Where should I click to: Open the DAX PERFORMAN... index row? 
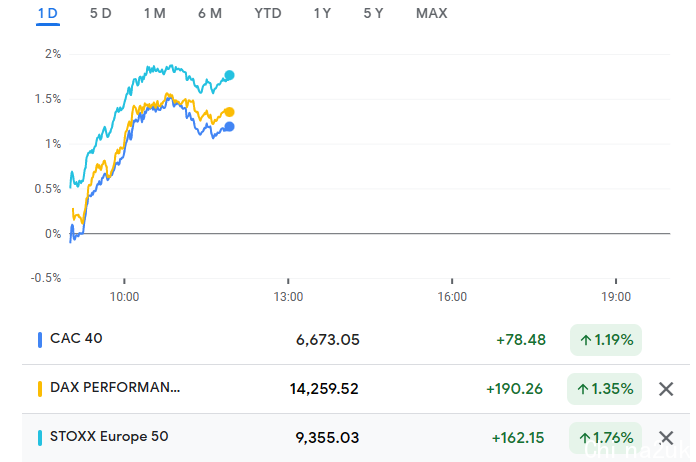356,389
